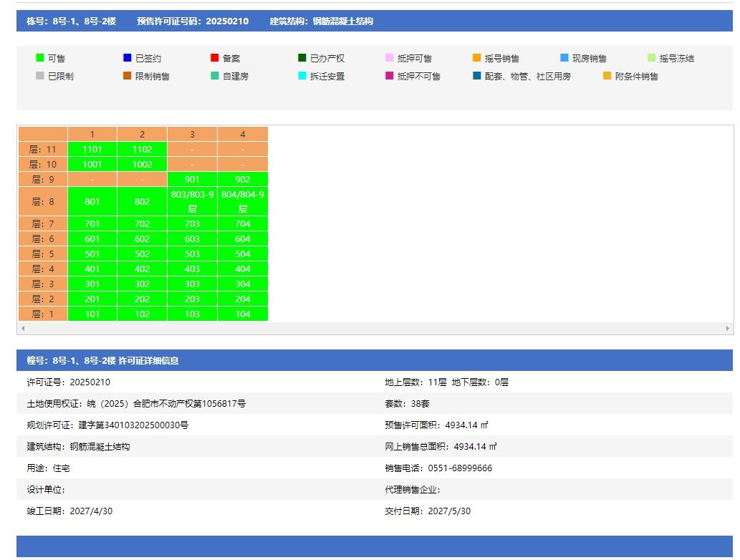Select ground floor unit 103
The image size is (740, 560).
[192, 314]
